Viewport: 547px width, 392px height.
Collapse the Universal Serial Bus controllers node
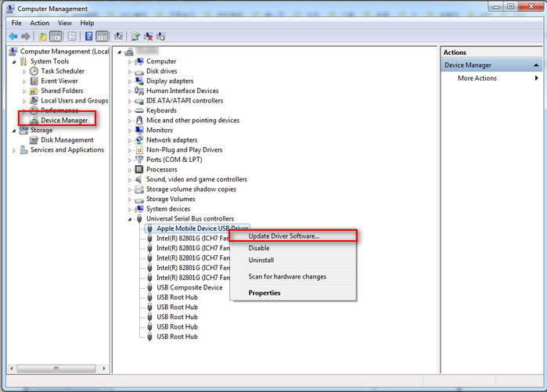[x=131, y=219]
